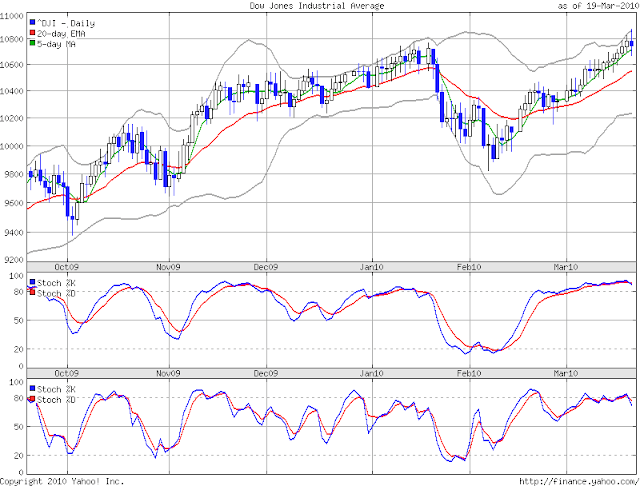Click red Stoch %D swatch in lower stochastic panel
640x486 pixels.
(33, 398)
